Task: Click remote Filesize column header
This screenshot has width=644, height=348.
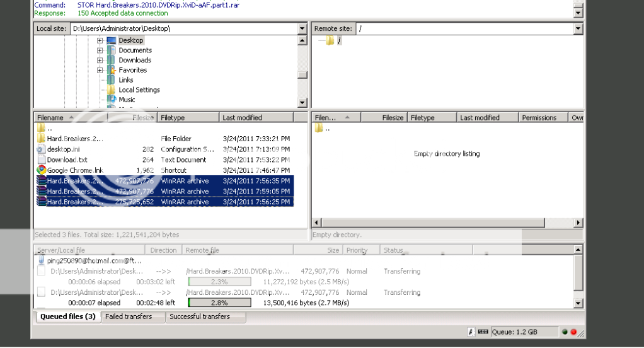Action: (384, 117)
